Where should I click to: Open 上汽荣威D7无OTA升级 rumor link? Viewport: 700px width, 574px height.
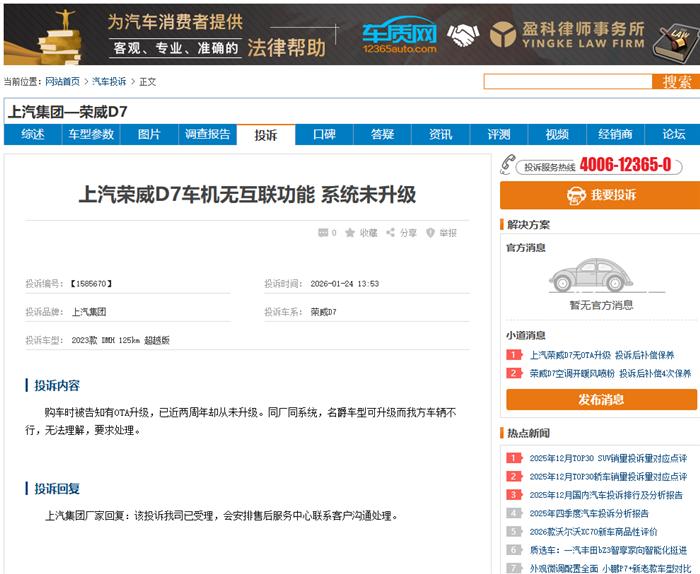coord(601,355)
